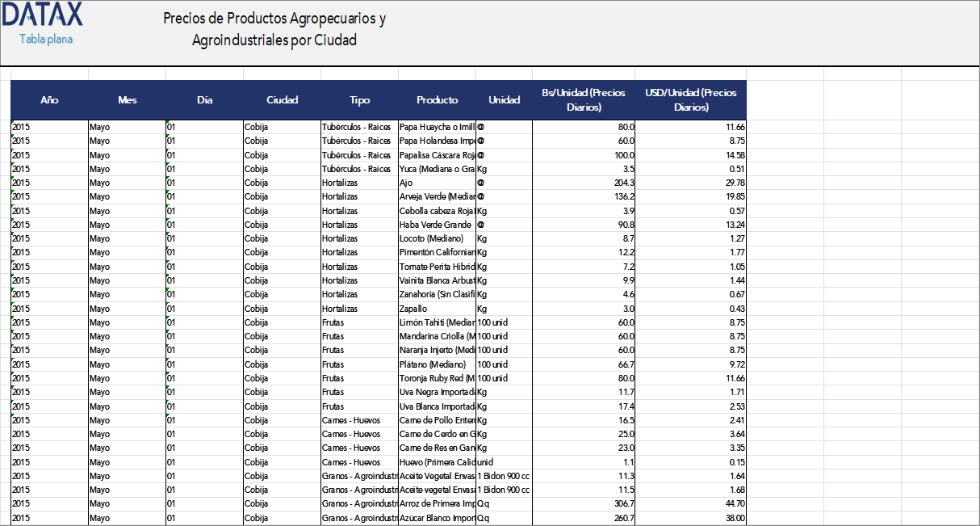
Task: Select the USD/Unidad (Precios Diarios) header
Action: [x=690, y=99]
